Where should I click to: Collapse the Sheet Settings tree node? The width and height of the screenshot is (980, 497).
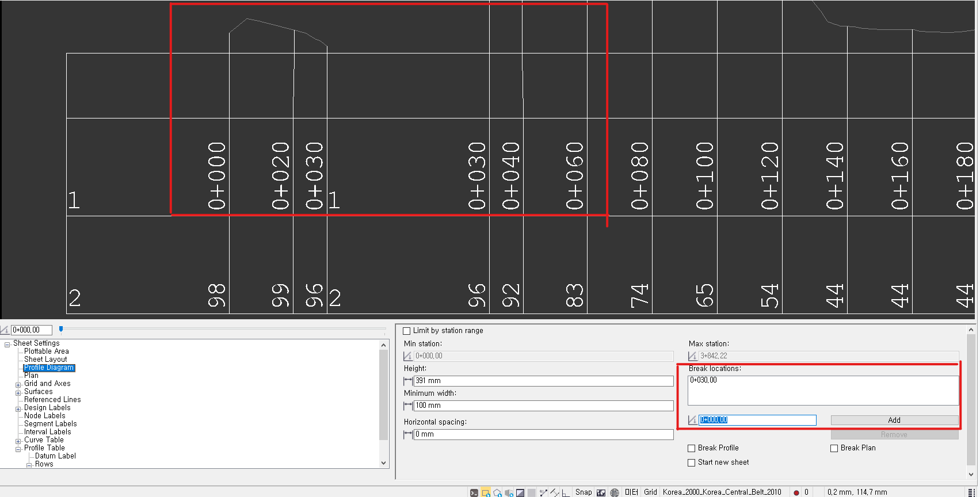tap(7, 345)
